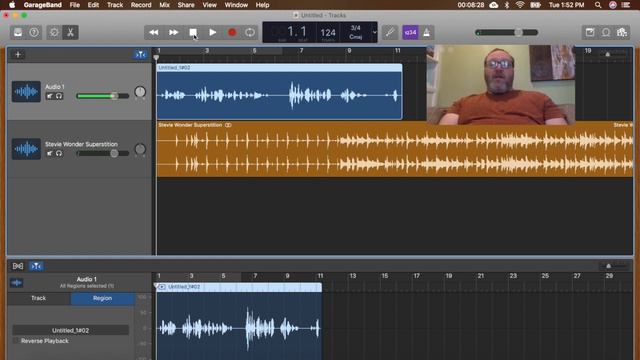Click the Stop button

pos(193,33)
